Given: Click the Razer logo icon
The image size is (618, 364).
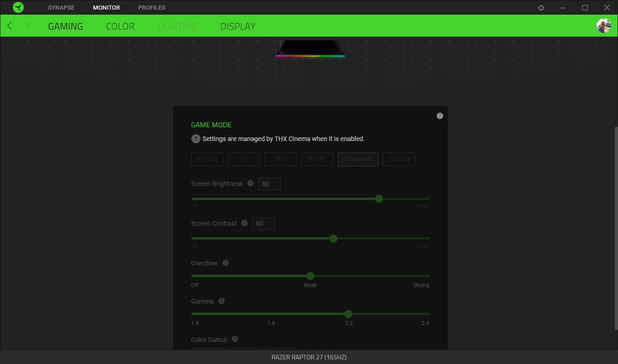Looking at the screenshot, I should tap(18, 7).
